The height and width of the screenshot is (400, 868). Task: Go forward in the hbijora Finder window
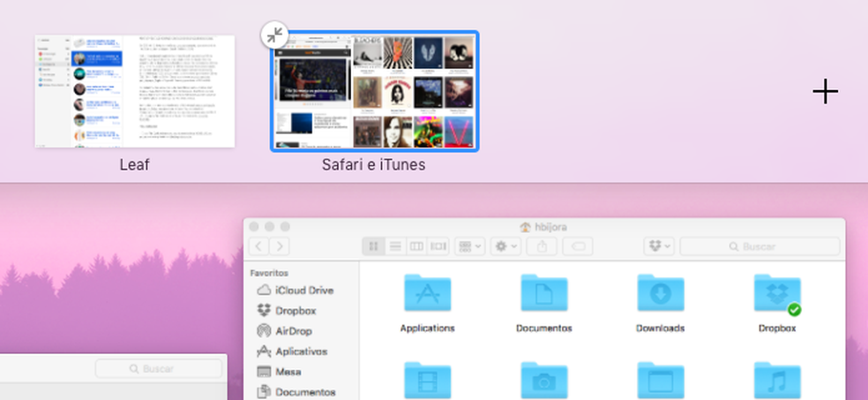coord(280,246)
